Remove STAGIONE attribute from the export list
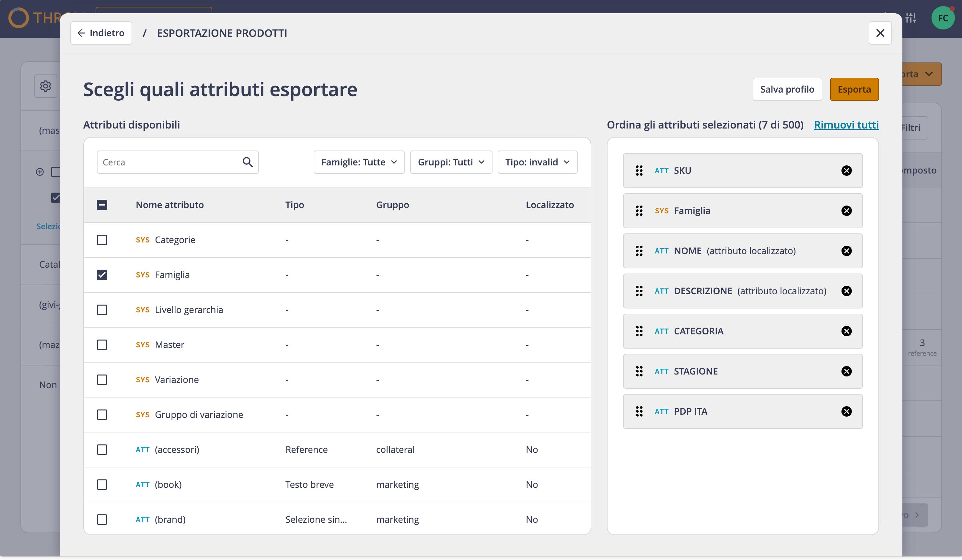Screen dimensions: 962x560 (846, 371)
